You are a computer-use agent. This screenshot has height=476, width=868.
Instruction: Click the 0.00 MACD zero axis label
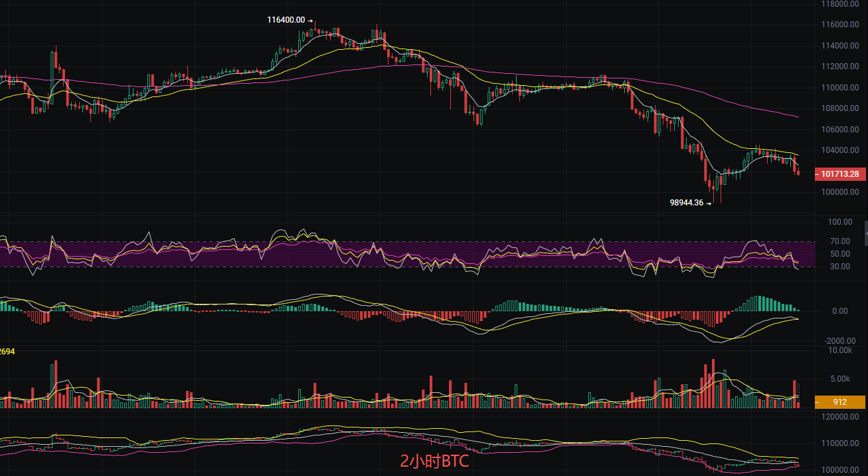click(x=839, y=311)
